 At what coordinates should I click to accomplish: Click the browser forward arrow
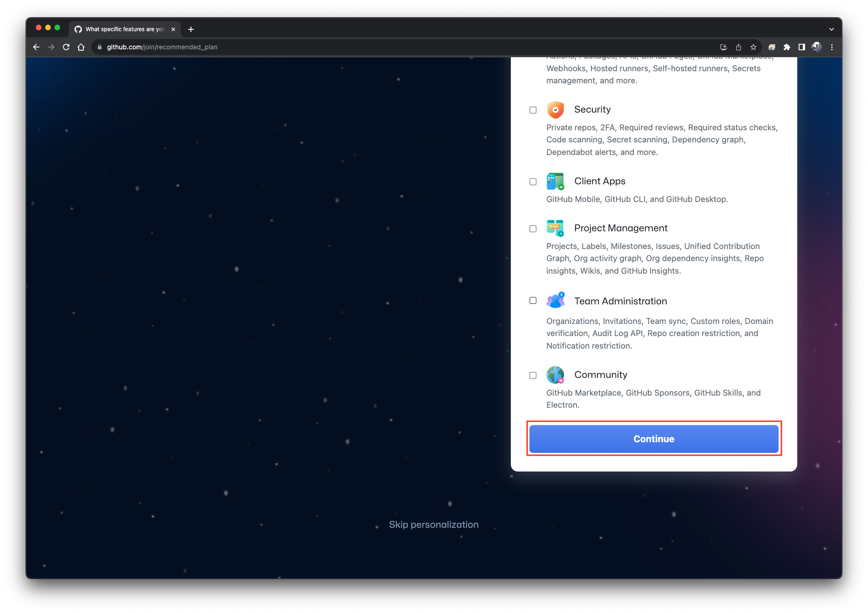tap(51, 47)
